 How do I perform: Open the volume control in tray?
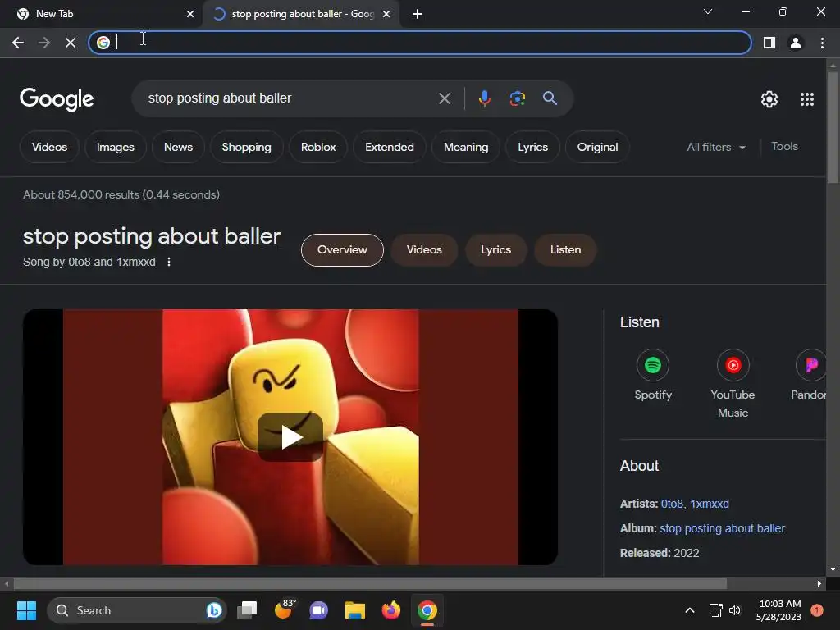tap(735, 610)
